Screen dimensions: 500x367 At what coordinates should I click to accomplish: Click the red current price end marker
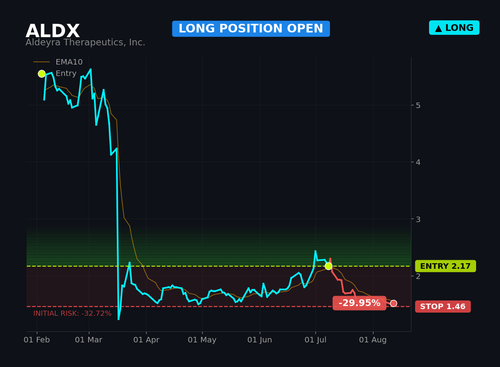pyautogui.click(x=394, y=303)
